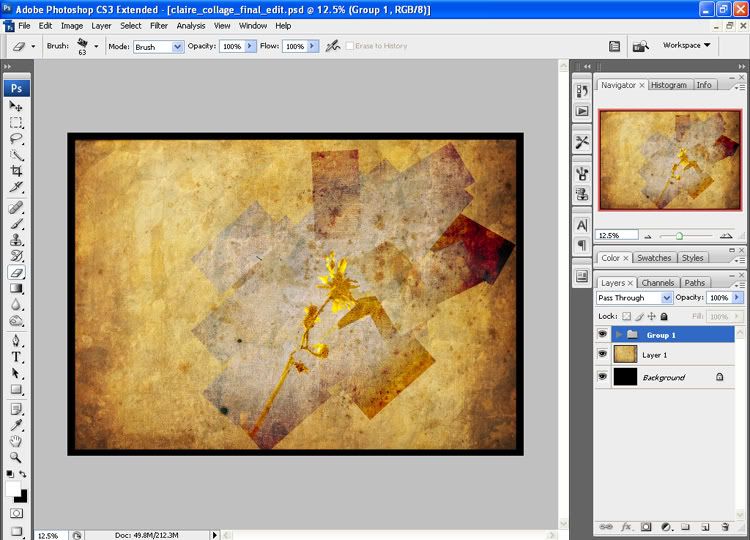The image size is (750, 540).
Task: Expand the Group 1 folder triangle
Action: (x=619, y=334)
